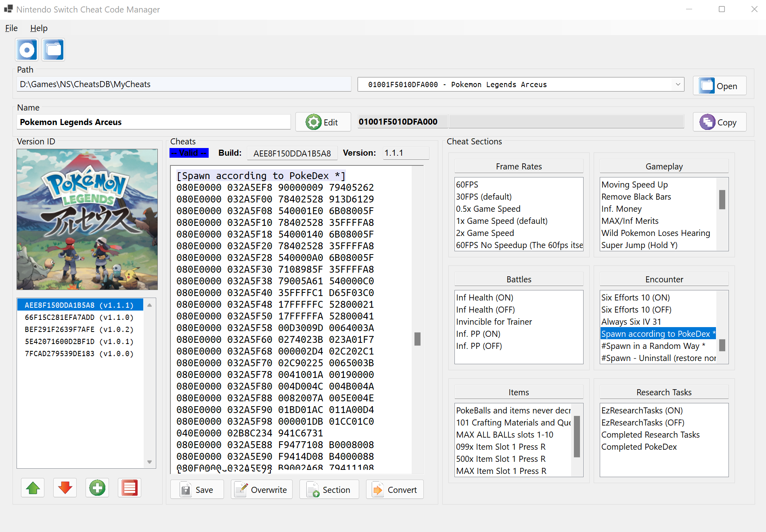Click the Battles section header
The width and height of the screenshot is (766, 532).
pos(519,279)
